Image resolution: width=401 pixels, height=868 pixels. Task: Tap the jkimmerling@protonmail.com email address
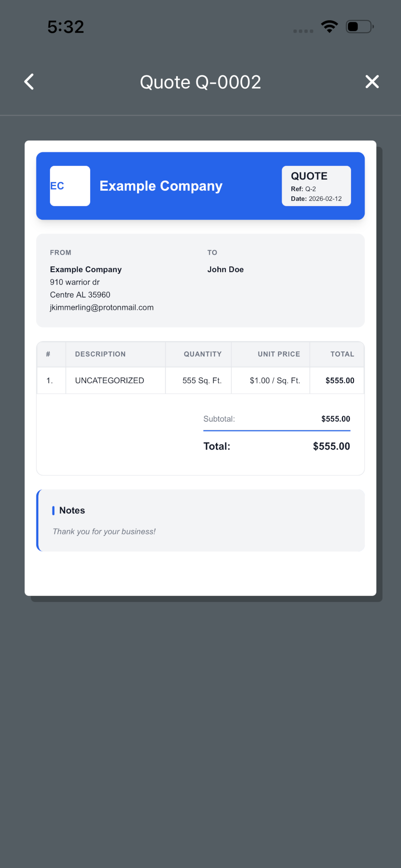(x=102, y=307)
